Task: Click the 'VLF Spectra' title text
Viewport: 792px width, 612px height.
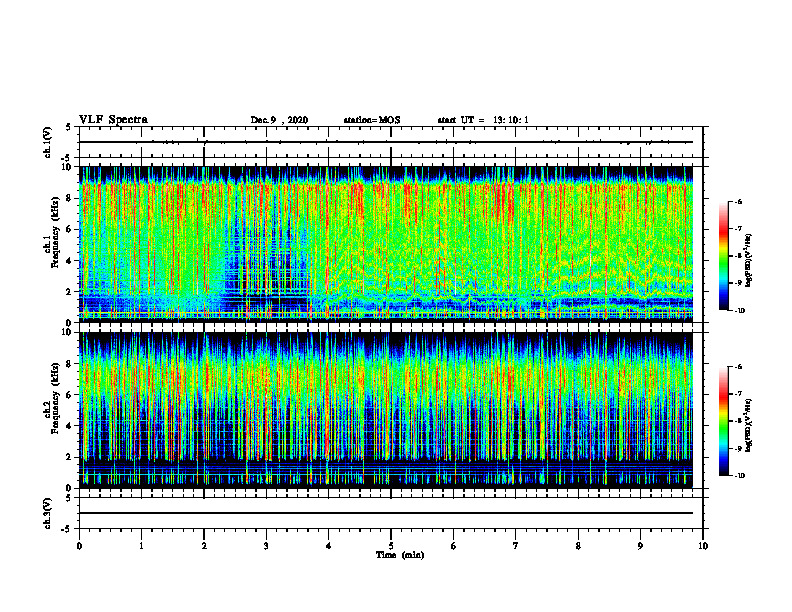Action: click(x=114, y=120)
